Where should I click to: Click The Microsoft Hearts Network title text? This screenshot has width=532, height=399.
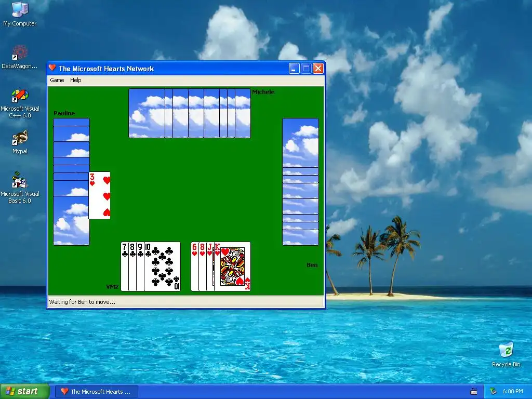(106, 69)
